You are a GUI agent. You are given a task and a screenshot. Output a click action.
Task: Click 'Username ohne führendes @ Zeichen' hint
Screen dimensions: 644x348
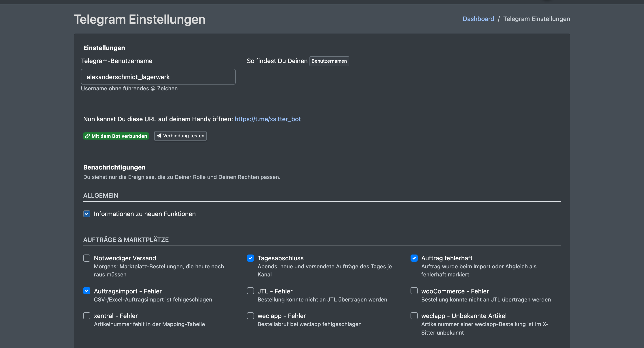(x=129, y=89)
